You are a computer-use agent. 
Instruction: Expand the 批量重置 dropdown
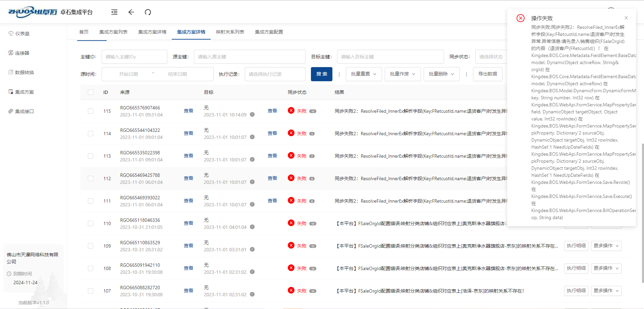364,74
